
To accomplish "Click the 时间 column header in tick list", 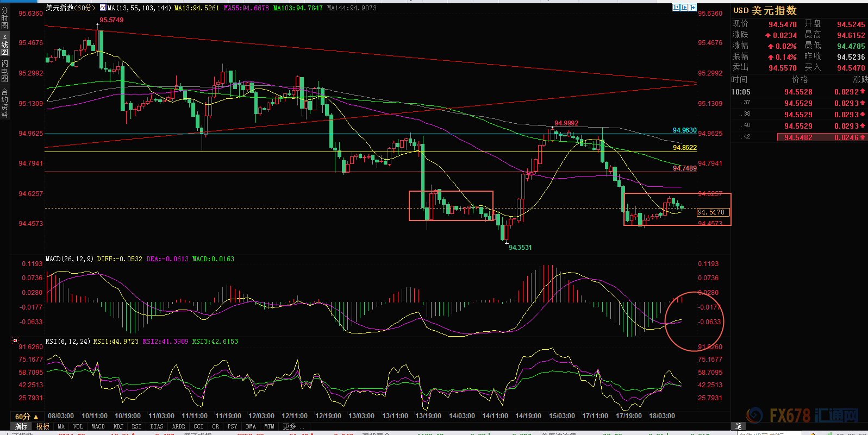I will (739, 80).
